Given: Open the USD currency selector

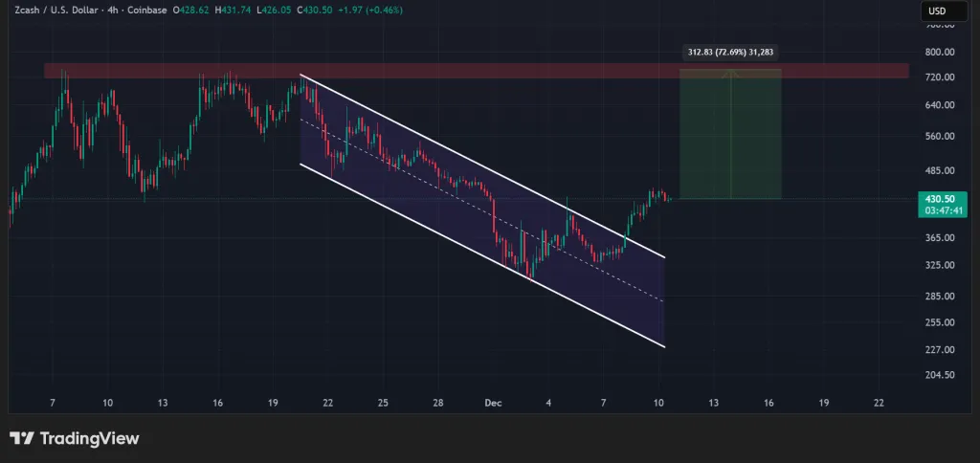Looking at the screenshot, I should pyautogui.click(x=937, y=11).
